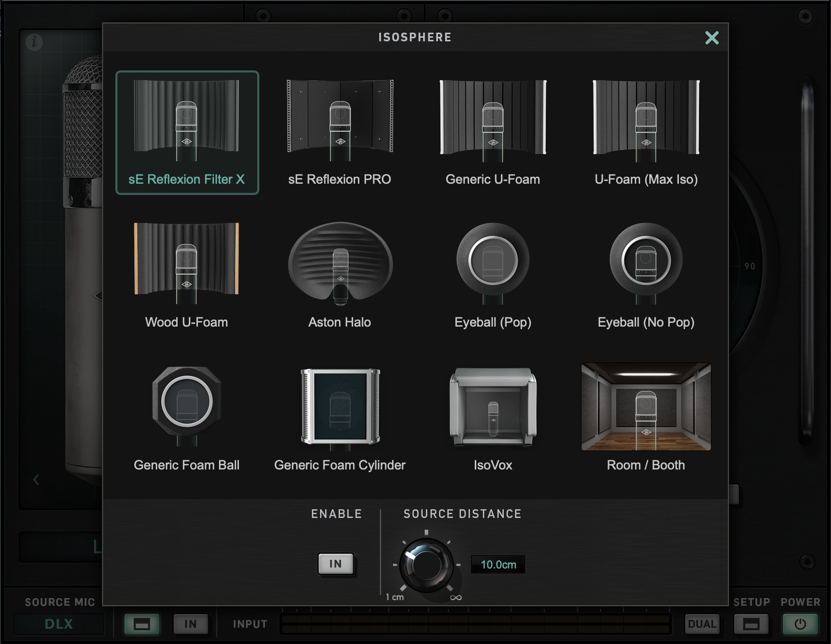Toggle the green isosphere button beside DLX
The height and width of the screenshot is (644, 831).
[x=142, y=624]
